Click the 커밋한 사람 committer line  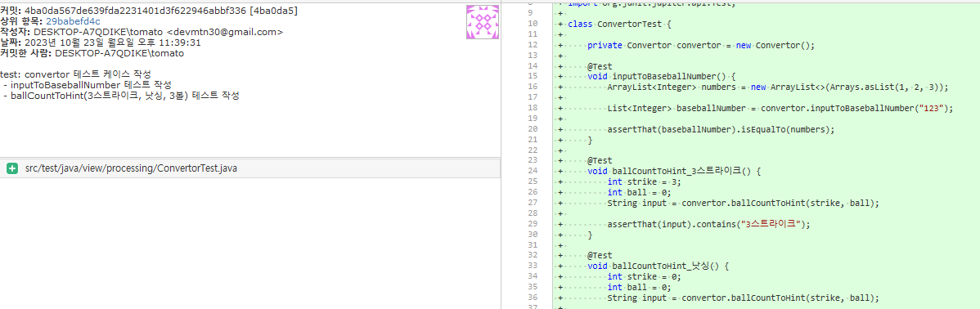coord(92,53)
